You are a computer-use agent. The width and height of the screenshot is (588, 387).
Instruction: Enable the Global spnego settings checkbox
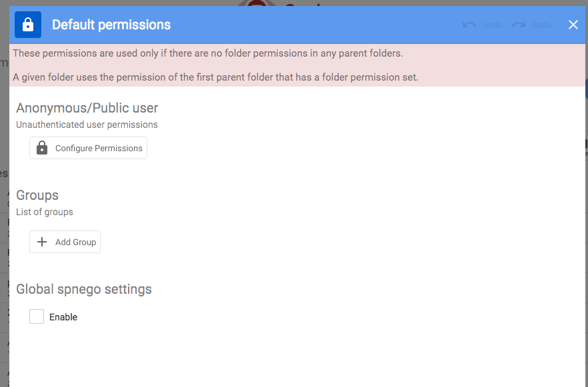37,316
